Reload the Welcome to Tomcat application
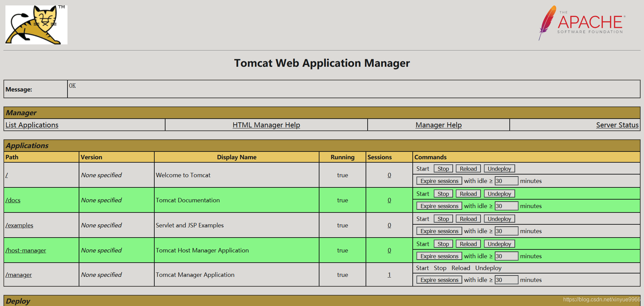 point(468,169)
